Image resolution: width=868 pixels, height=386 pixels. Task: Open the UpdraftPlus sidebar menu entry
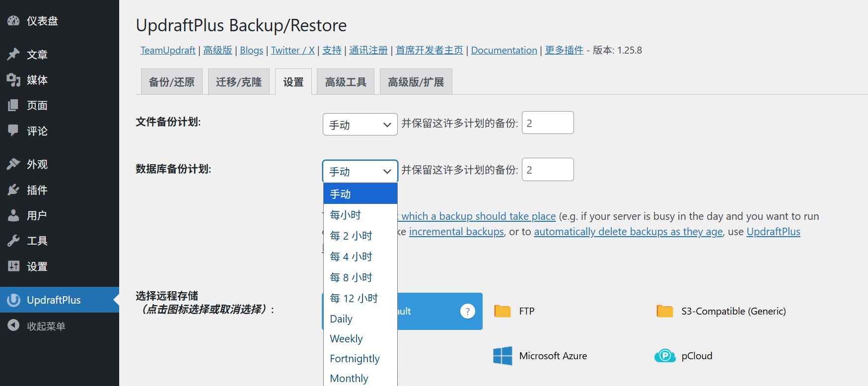tap(60, 300)
